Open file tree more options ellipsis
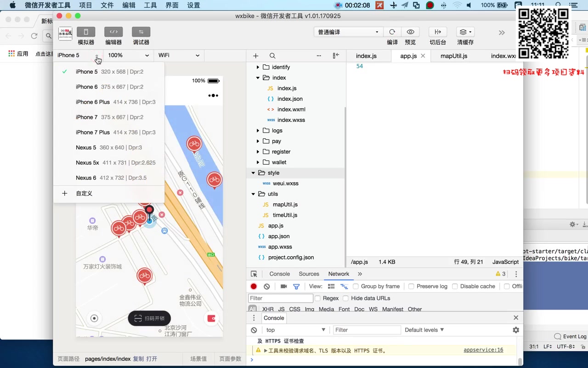Viewport: 588px width, 368px height. point(319,56)
